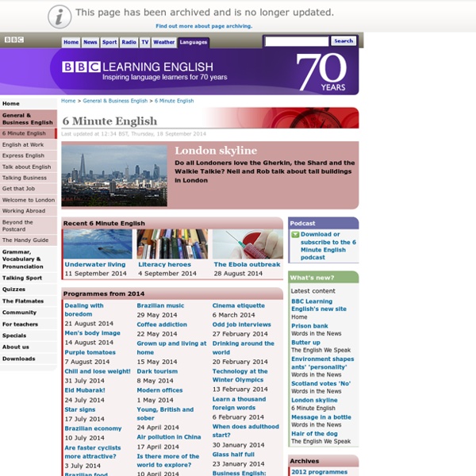
Task: Click the Search button
Action: click(344, 41)
